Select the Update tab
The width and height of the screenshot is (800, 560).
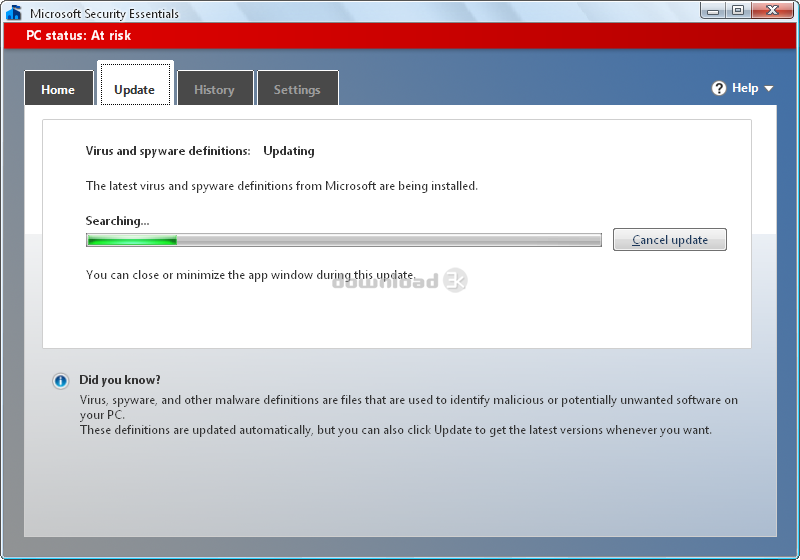(135, 84)
